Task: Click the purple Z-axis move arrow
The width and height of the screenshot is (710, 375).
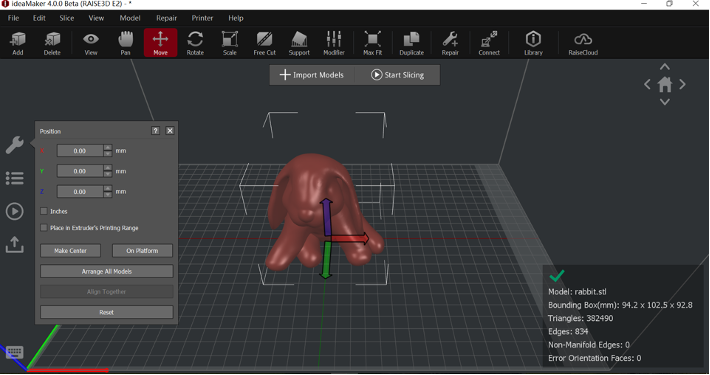Action: coord(326,216)
